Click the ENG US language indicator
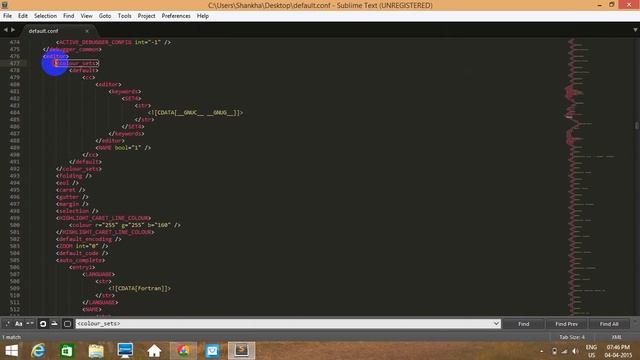 (591, 351)
